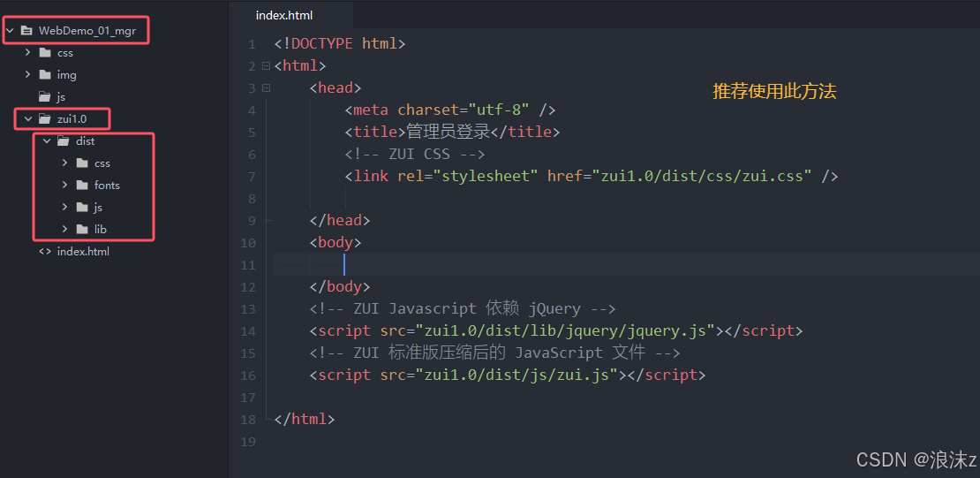Place cursor on empty line 11
The width and height of the screenshot is (980, 478).
(x=626, y=265)
